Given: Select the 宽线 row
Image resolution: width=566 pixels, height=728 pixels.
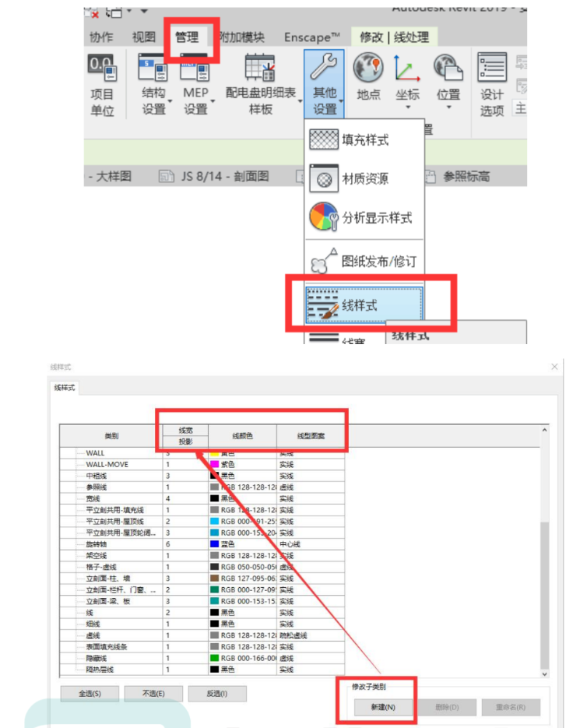Looking at the screenshot, I should [x=202, y=498].
